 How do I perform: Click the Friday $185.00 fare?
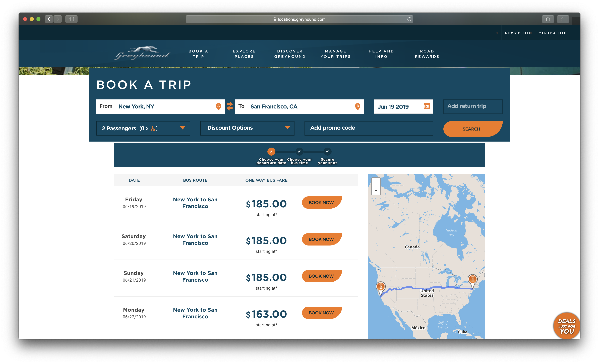point(266,204)
